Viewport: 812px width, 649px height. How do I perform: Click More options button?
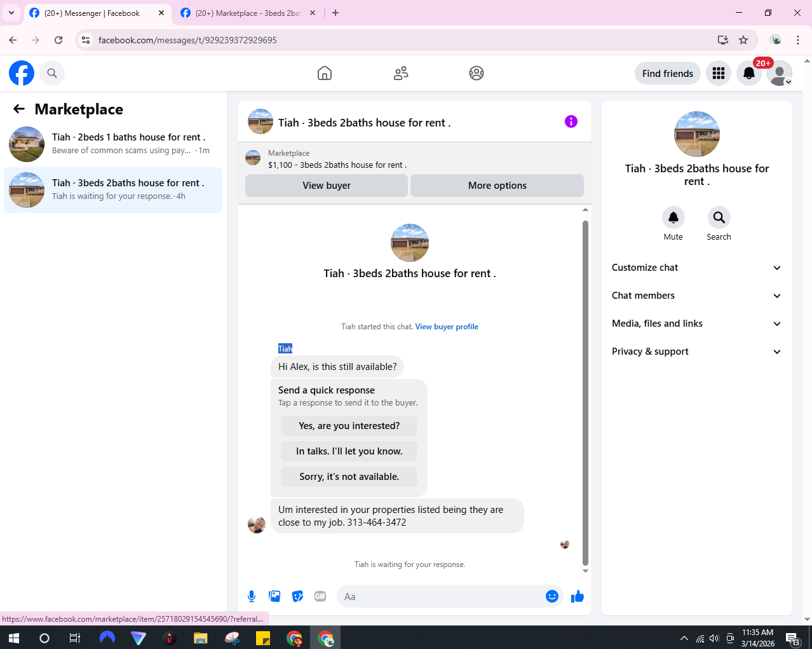[497, 186]
